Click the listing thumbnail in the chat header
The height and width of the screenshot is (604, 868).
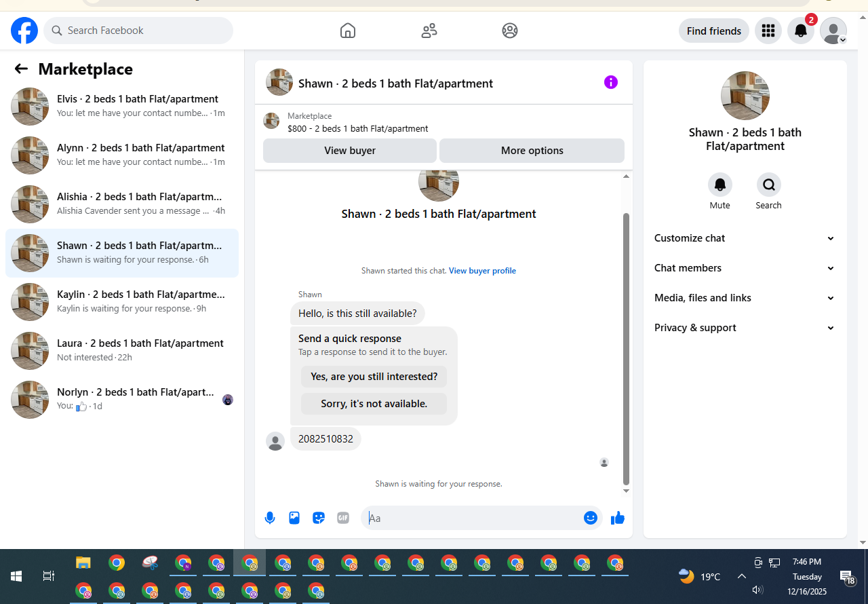point(279,82)
